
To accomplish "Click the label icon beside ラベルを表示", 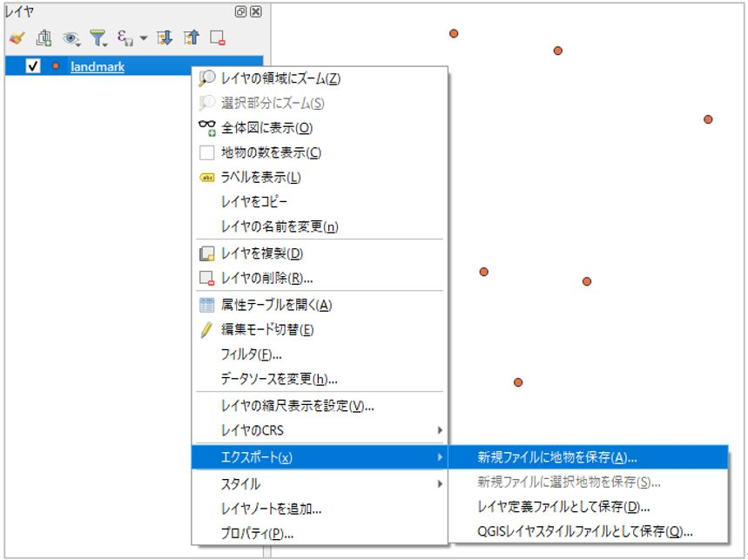I will pos(207,178).
